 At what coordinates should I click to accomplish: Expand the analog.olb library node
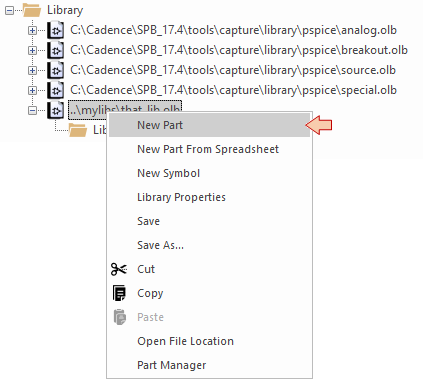pos(32,31)
